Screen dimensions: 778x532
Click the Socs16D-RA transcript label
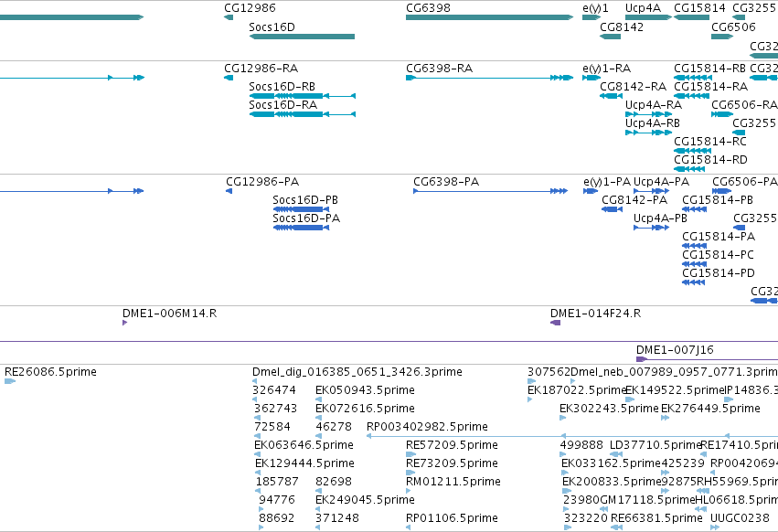[x=282, y=105]
